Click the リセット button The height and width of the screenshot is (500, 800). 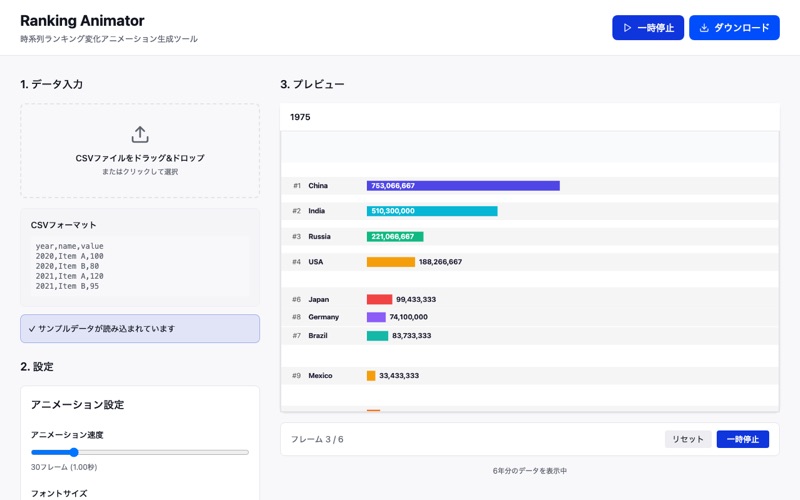tap(688, 439)
